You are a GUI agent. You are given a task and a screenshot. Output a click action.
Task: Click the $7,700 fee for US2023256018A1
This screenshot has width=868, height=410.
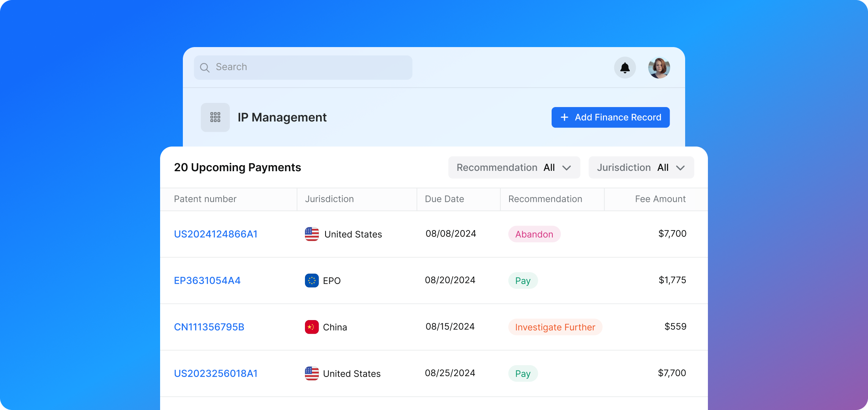672,373
